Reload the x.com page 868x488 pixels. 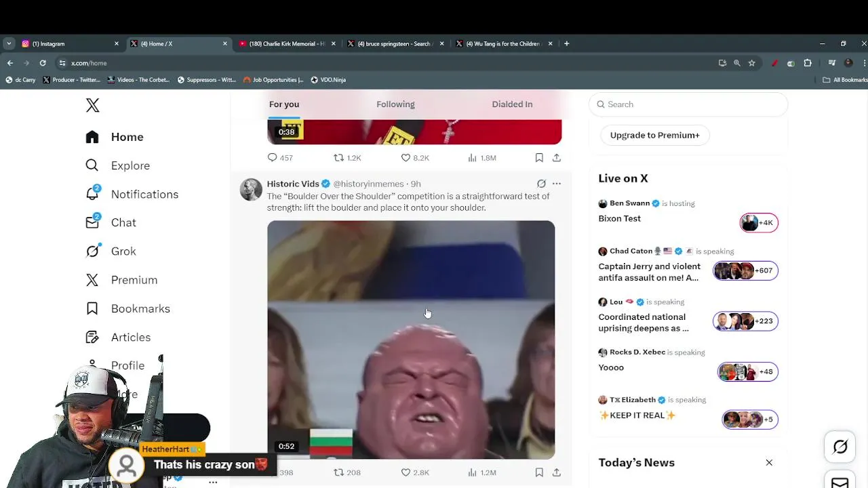click(43, 63)
